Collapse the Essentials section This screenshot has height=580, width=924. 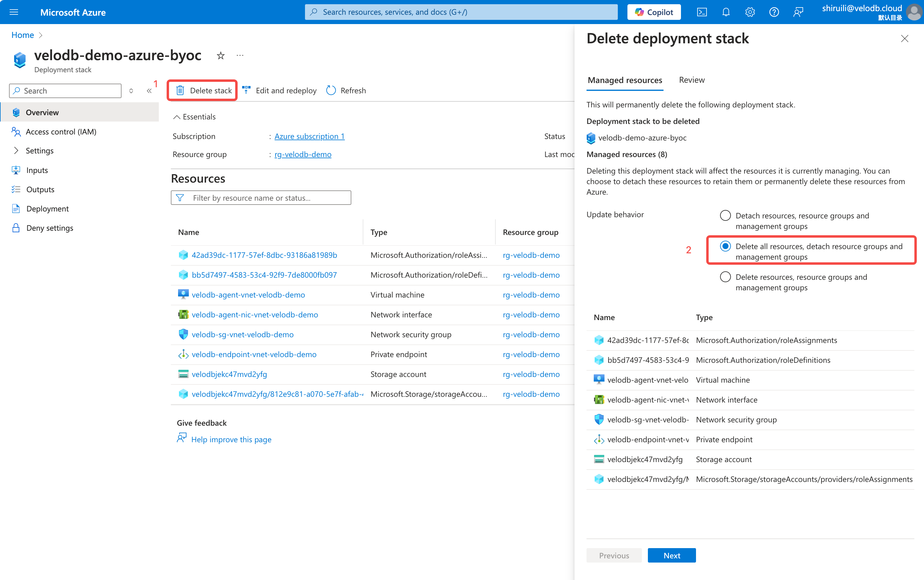(x=177, y=117)
